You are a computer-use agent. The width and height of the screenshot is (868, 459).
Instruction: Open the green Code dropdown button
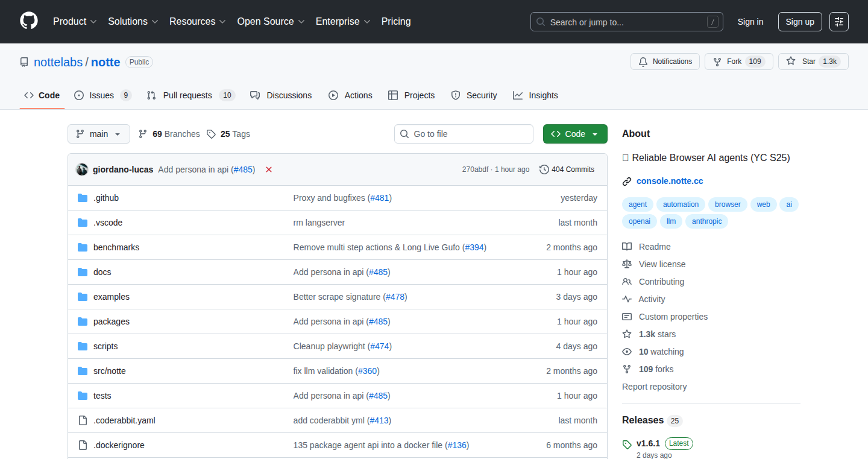tap(575, 134)
